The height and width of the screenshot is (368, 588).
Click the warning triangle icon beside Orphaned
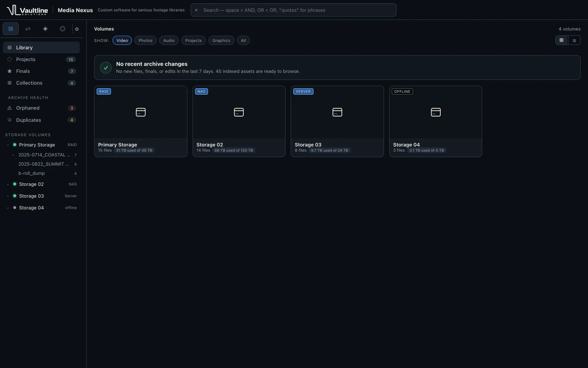click(x=10, y=108)
